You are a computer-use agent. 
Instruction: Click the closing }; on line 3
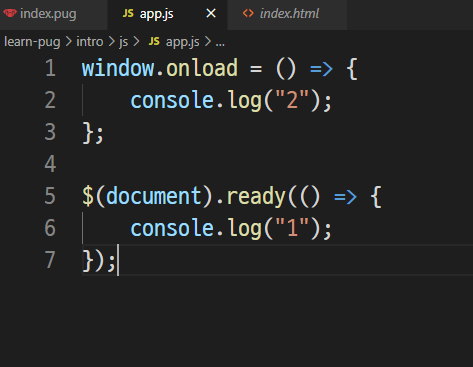click(x=93, y=133)
